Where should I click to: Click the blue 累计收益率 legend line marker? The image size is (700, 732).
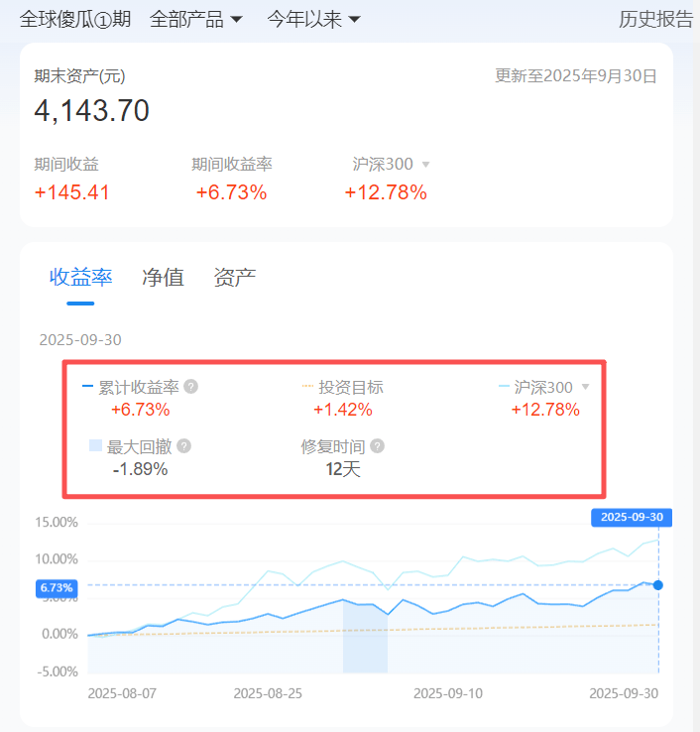(x=87, y=387)
